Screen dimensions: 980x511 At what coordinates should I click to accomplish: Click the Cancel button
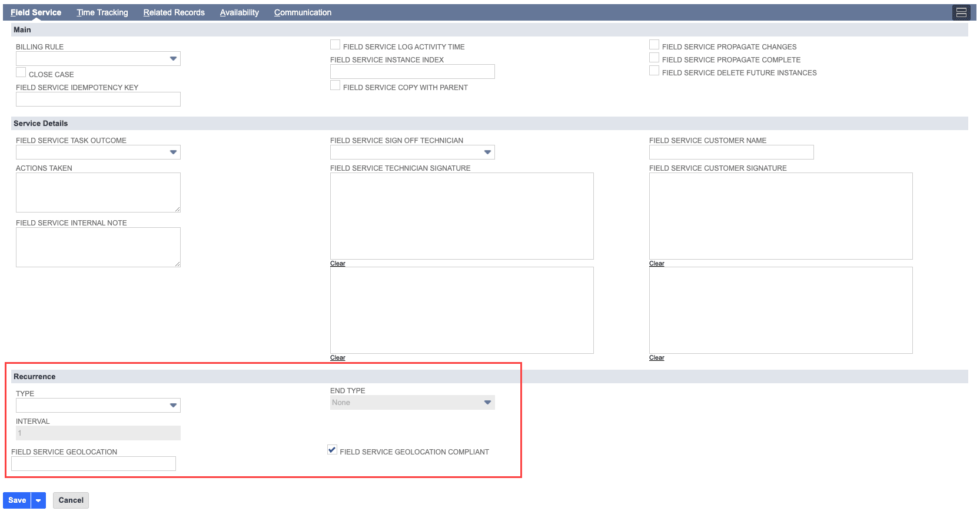(71, 500)
